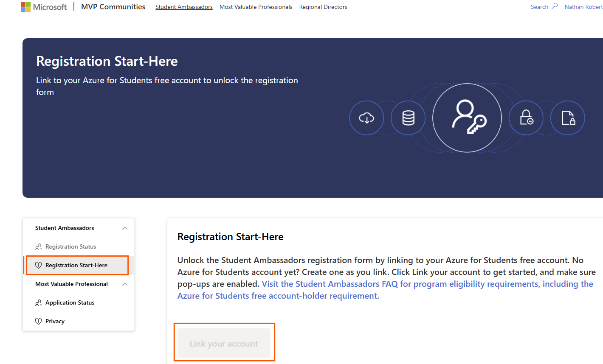Collapse the Student Ambassadors sidebar section
Screen dimensions: 603x364
pos(125,228)
